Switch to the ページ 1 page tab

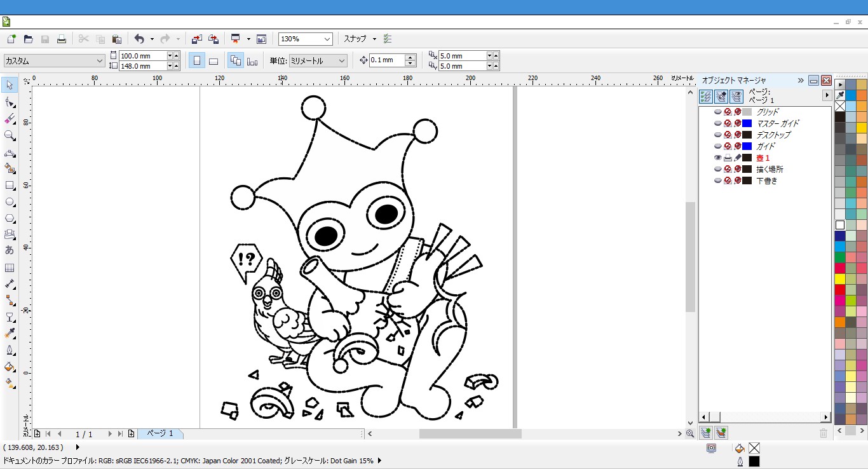tap(160, 433)
